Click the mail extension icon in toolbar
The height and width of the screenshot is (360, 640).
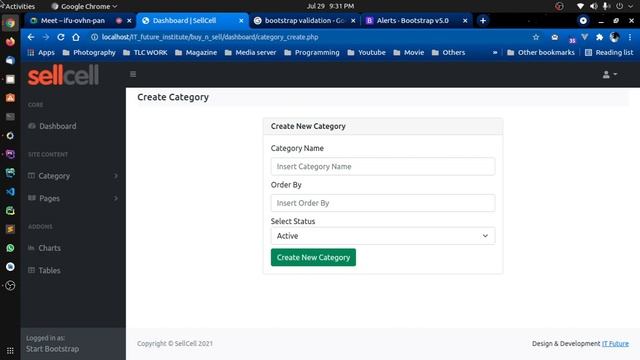[x=554, y=37]
